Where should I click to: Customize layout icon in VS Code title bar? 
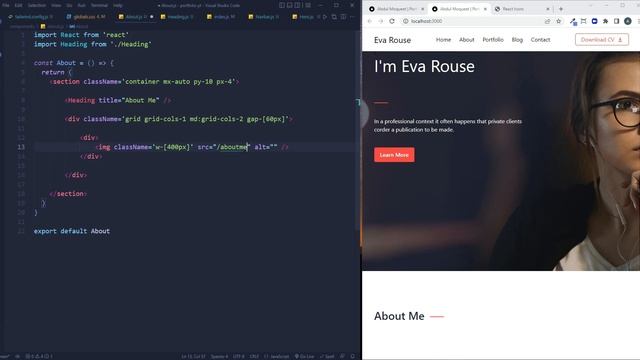tap(308, 5)
